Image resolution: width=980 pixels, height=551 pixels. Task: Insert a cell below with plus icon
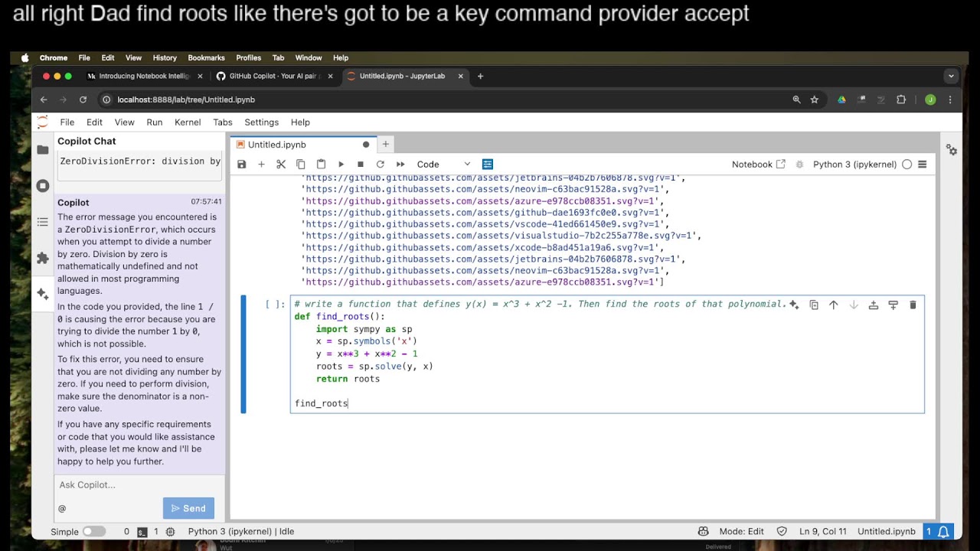(261, 165)
